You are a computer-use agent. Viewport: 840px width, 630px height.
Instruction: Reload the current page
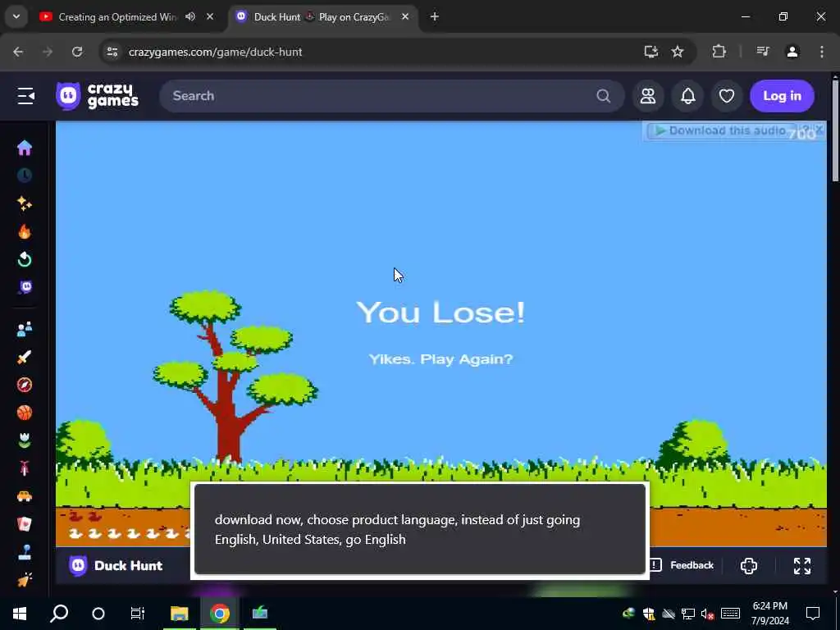(77, 52)
